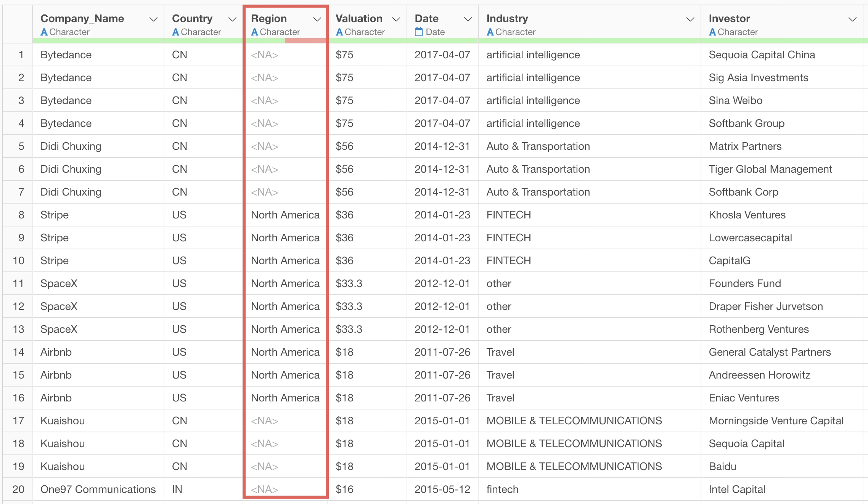Open Company_Name column dropdown menu
Image resolution: width=868 pixels, height=504 pixels.
click(153, 19)
